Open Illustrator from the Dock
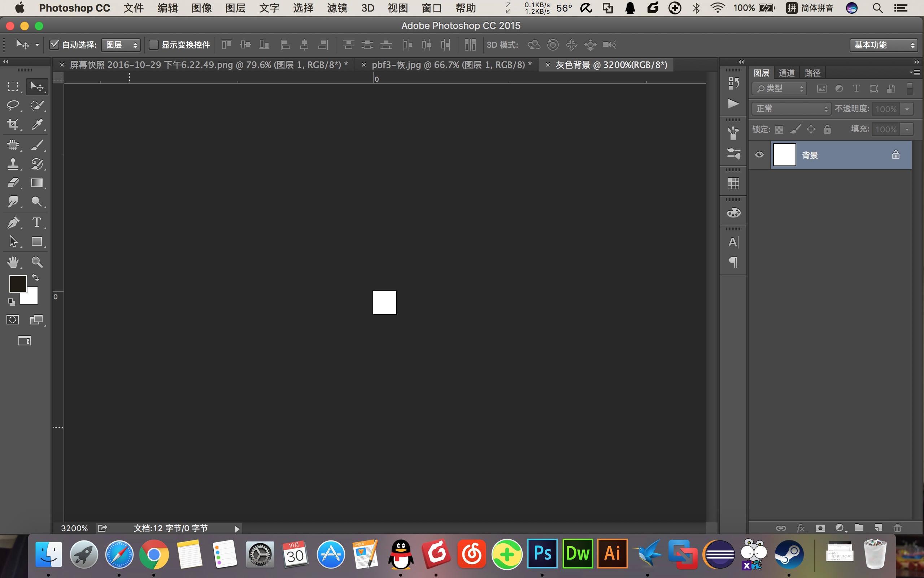924x578 pixels. tap(612, 553)
